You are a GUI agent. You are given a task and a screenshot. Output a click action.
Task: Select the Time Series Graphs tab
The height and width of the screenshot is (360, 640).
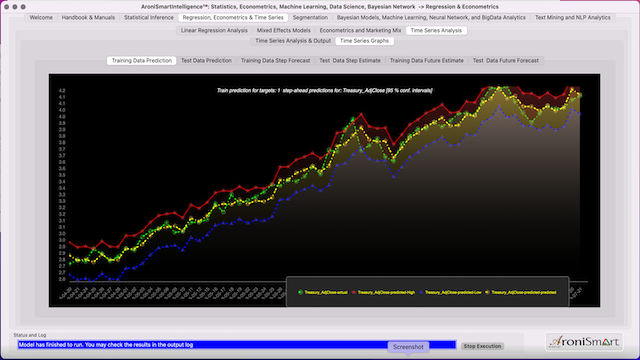[364, 41]
